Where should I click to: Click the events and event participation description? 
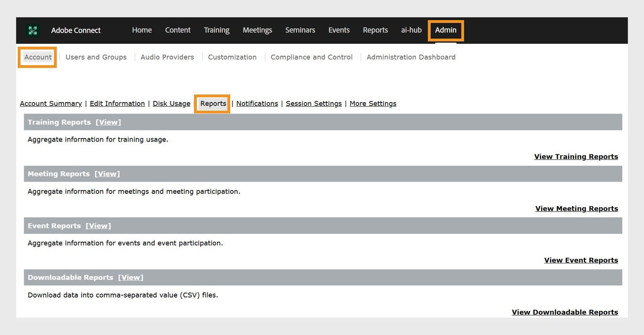(125, 243)
